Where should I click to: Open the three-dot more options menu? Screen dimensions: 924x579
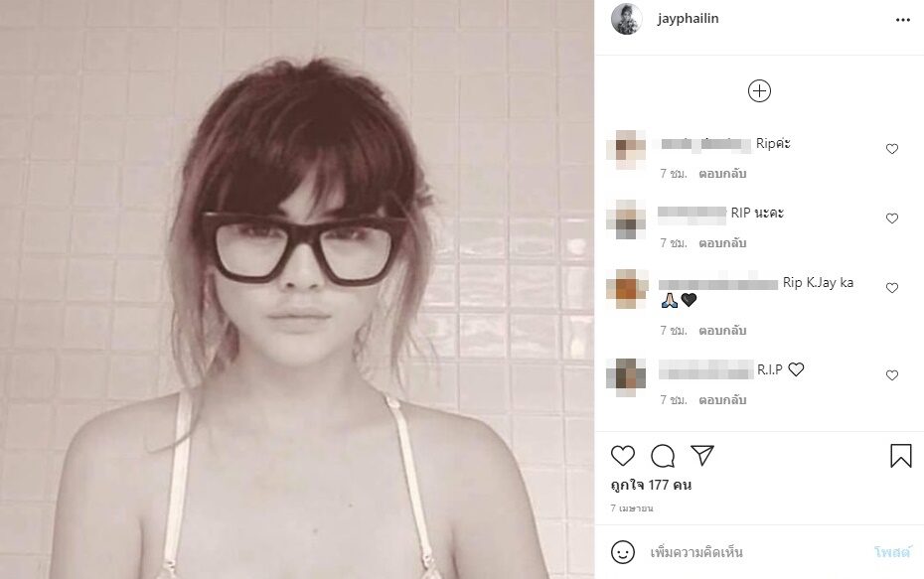tap(902, 20)
